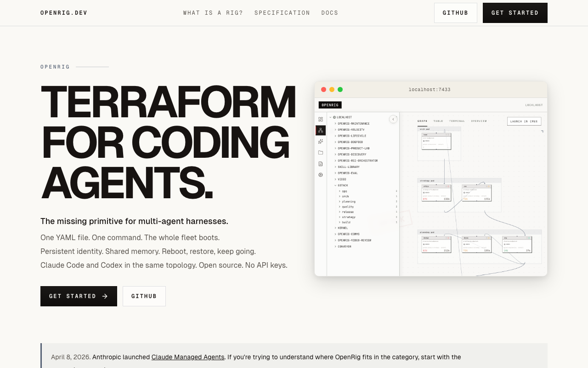Select the node card showing 185k

[477, 244]
